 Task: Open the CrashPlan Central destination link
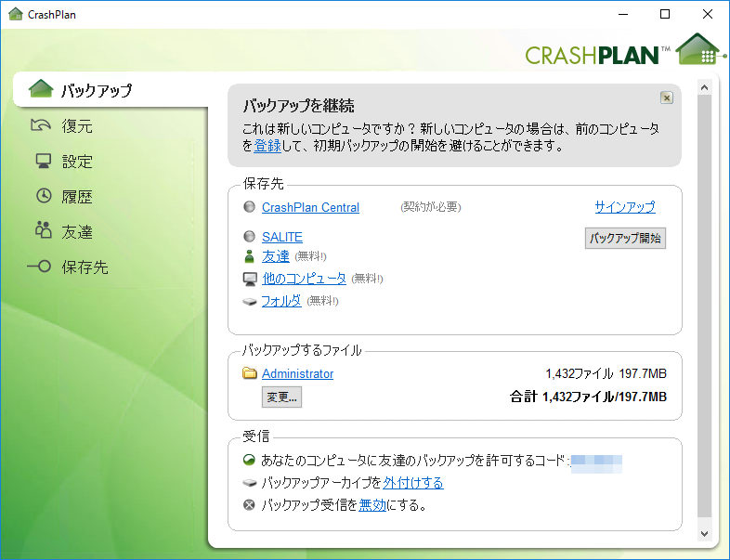click(x=310, y=207)
